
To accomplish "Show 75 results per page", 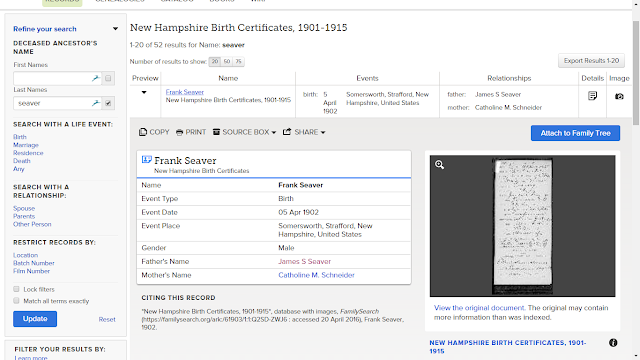I will (x=238, y=62).
